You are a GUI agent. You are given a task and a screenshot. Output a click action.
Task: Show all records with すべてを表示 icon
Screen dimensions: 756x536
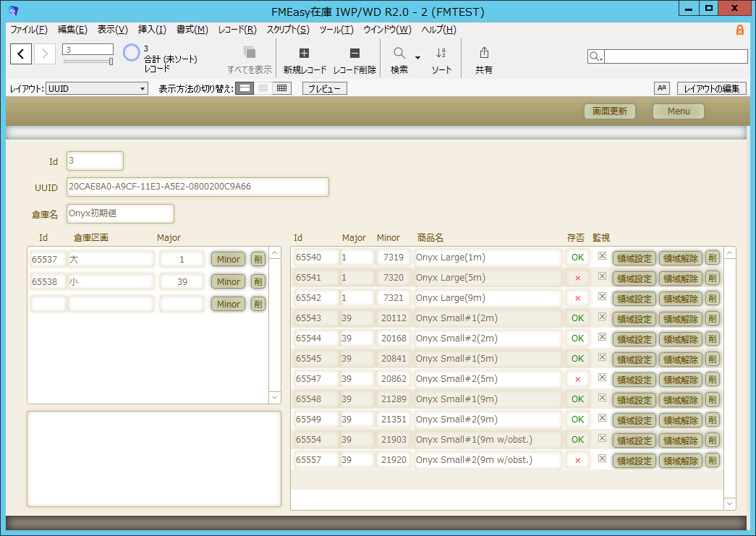(x=248, y=58)
